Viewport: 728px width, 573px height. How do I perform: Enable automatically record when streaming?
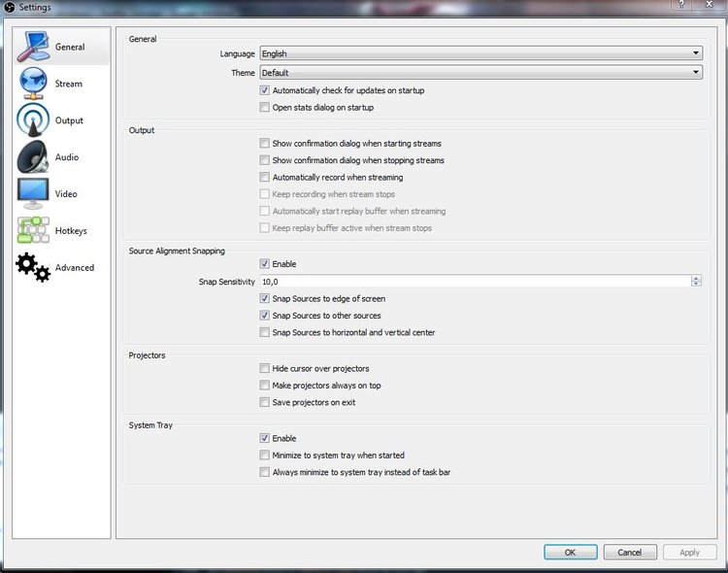[x=265, y=177]
